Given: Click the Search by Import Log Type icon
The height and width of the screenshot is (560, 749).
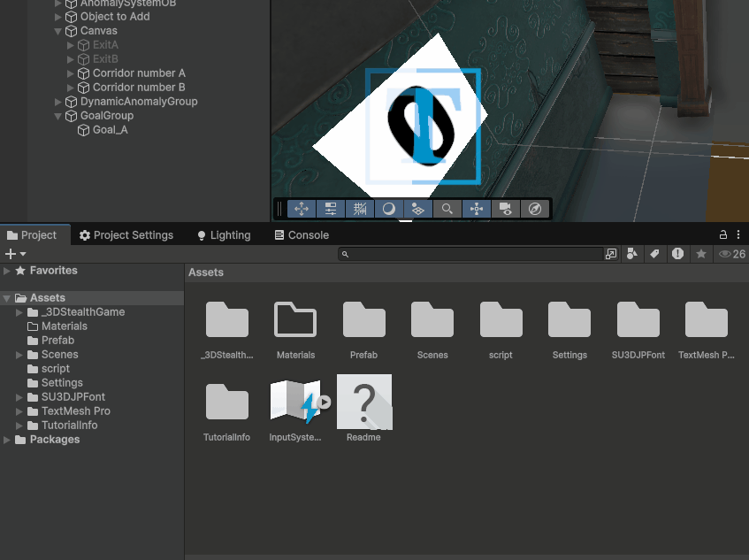Looking at the screenshot, I should (677, 254).
